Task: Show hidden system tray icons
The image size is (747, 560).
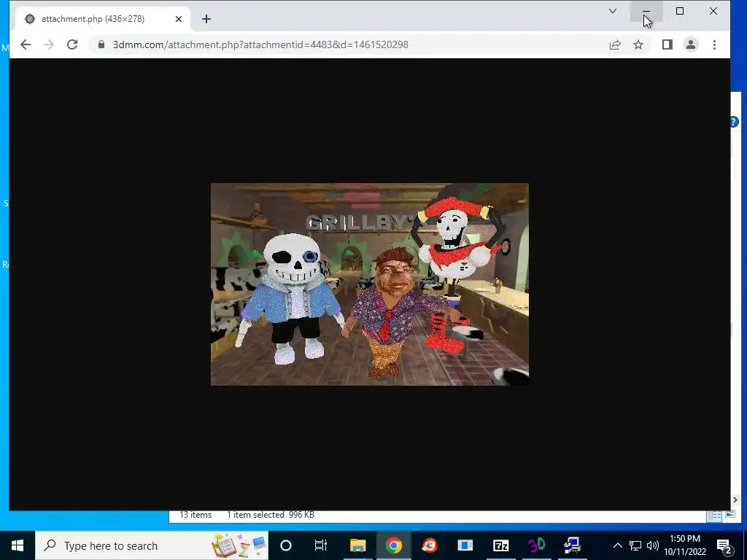Action: [617, 545]
